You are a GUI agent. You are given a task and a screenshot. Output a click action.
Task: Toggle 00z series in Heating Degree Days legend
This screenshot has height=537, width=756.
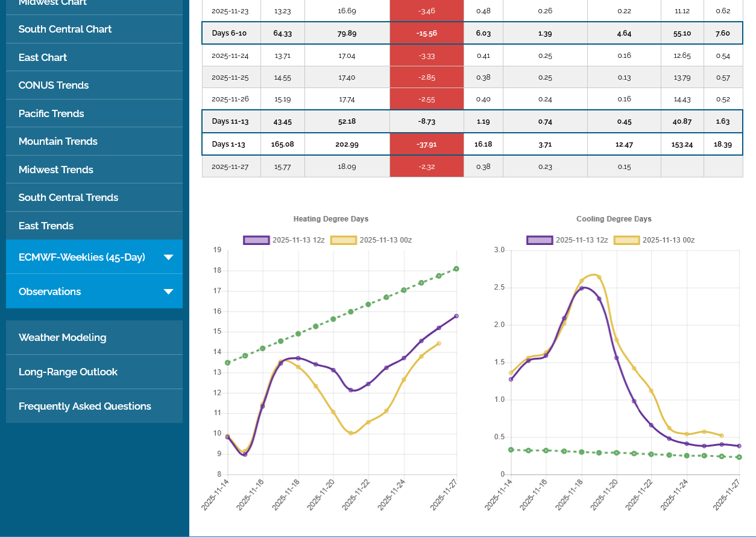click(x=371, y=240)
